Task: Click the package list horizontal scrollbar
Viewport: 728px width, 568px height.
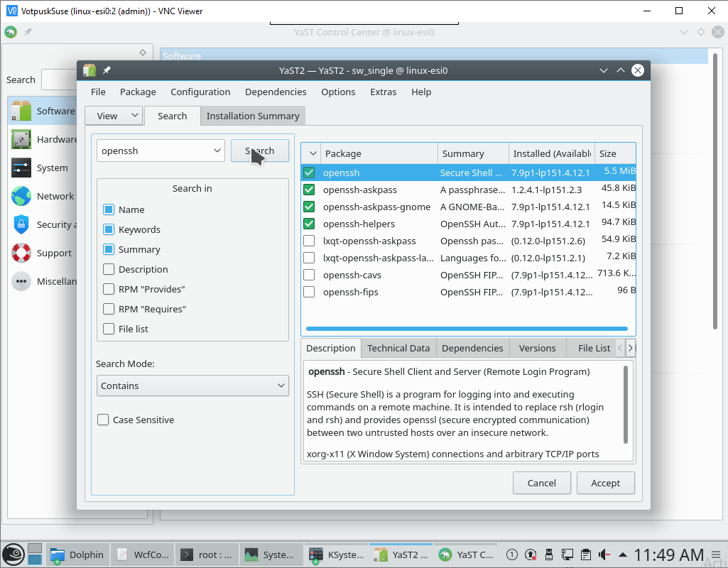Action: [x=467, y=329]
